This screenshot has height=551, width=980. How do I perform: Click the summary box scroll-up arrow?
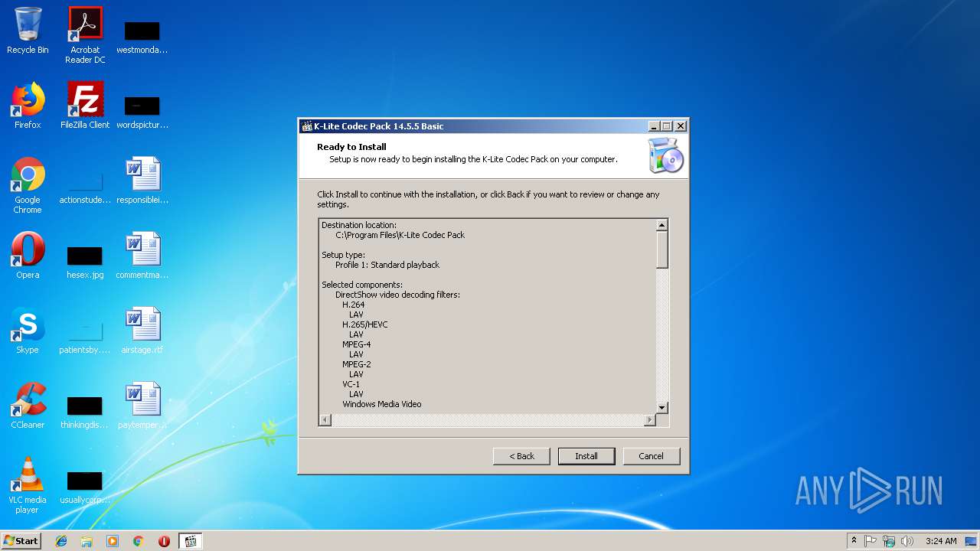pyautogui.click(x=662, y=225)
